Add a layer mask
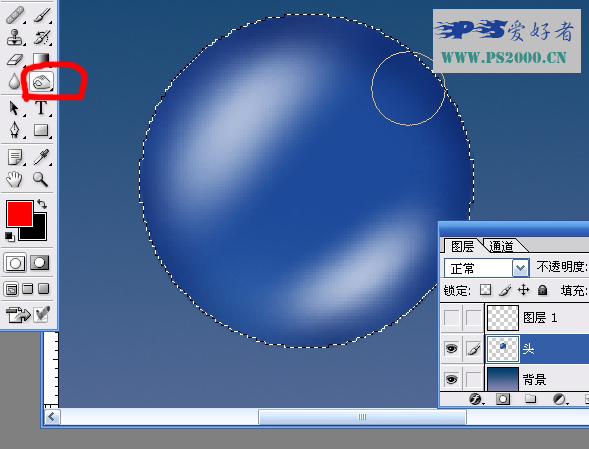 503,399
